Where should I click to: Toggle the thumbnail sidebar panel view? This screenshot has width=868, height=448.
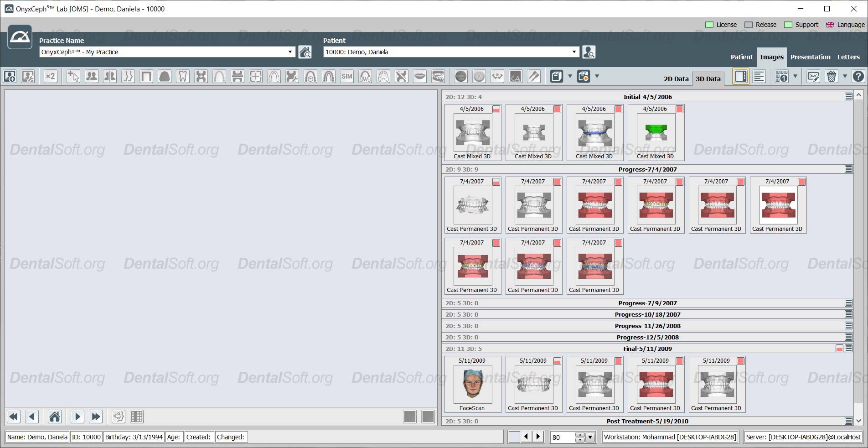pos(740,76)
